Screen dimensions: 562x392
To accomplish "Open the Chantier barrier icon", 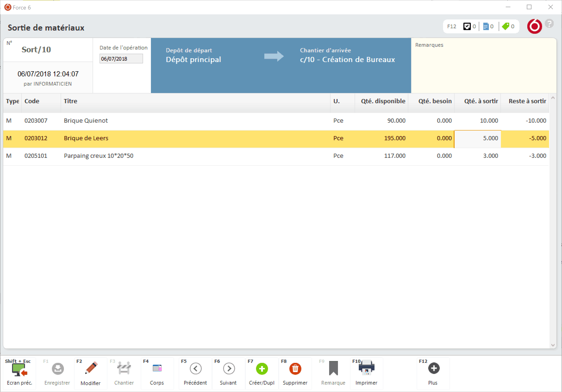I will (124, 368).
